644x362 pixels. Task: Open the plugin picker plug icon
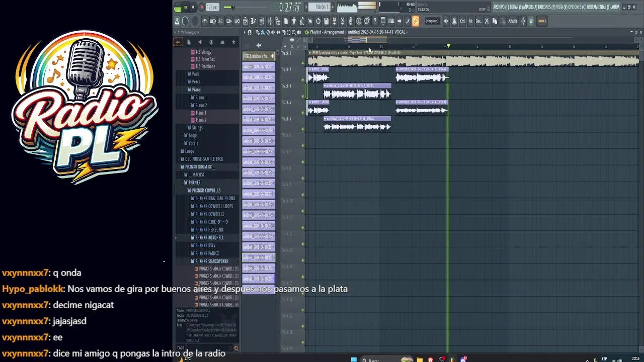[294, 21]
